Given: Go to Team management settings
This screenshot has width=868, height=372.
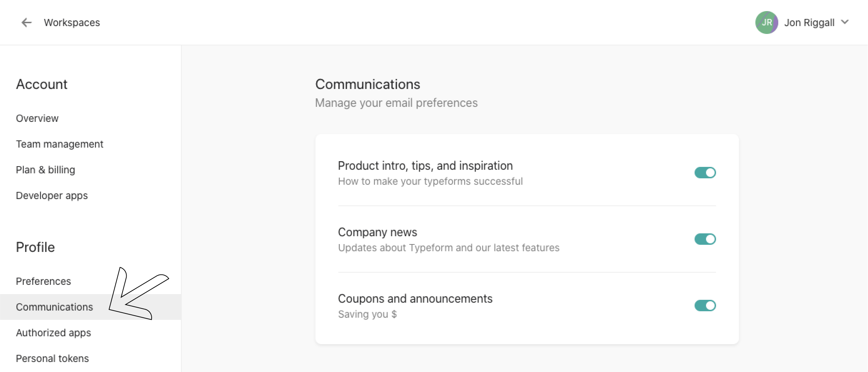Looking at the screenshot, I should [x=60, y=144].
